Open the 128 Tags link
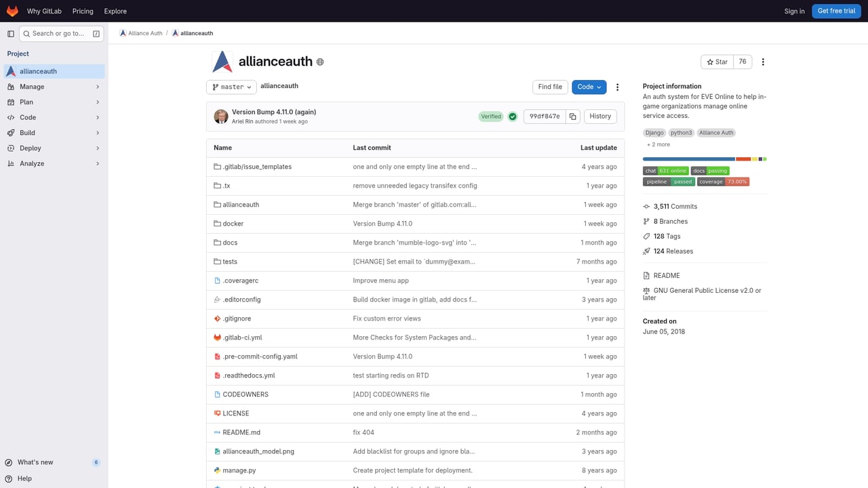868x488 pixels. 667,236
